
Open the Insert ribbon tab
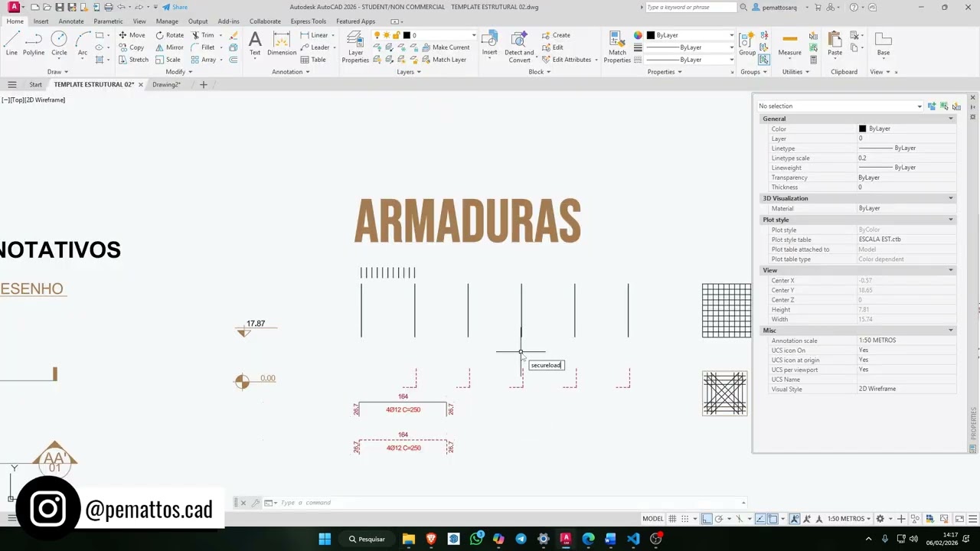point(41,21)
